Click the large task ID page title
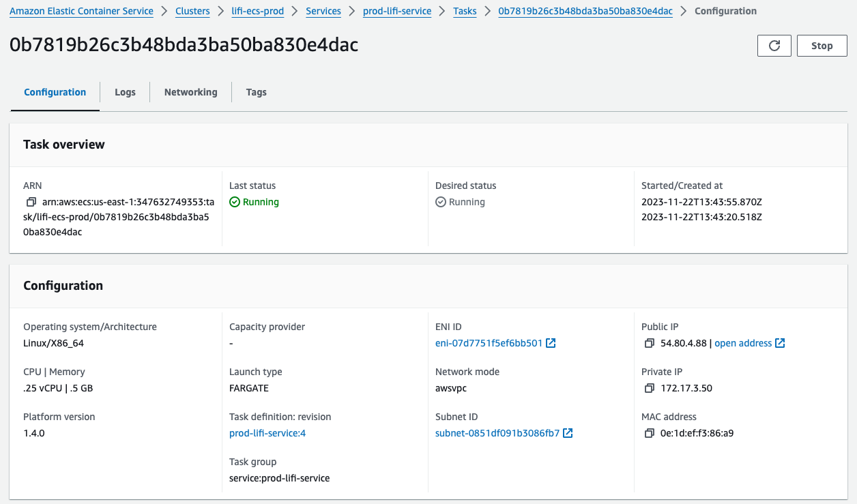Viewport: 857px width, 504px height. coord(184,45)
